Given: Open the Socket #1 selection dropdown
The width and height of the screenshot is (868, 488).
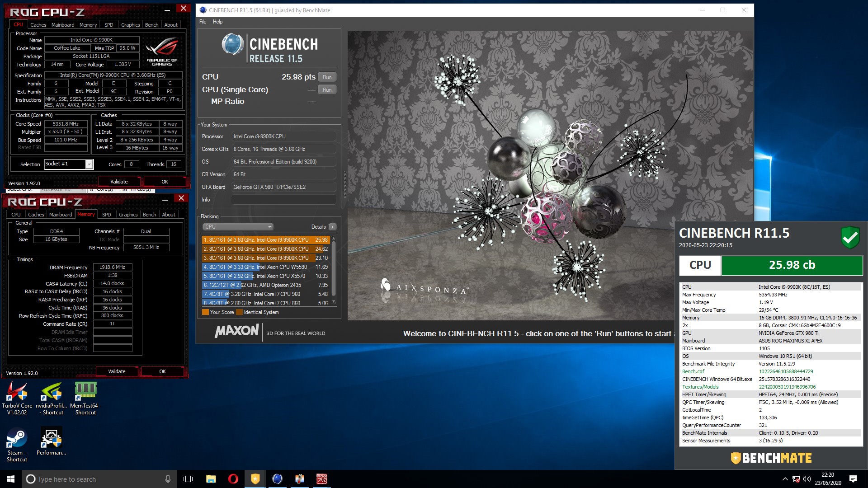Looking at the screenshot, I should tap(89, 164).
